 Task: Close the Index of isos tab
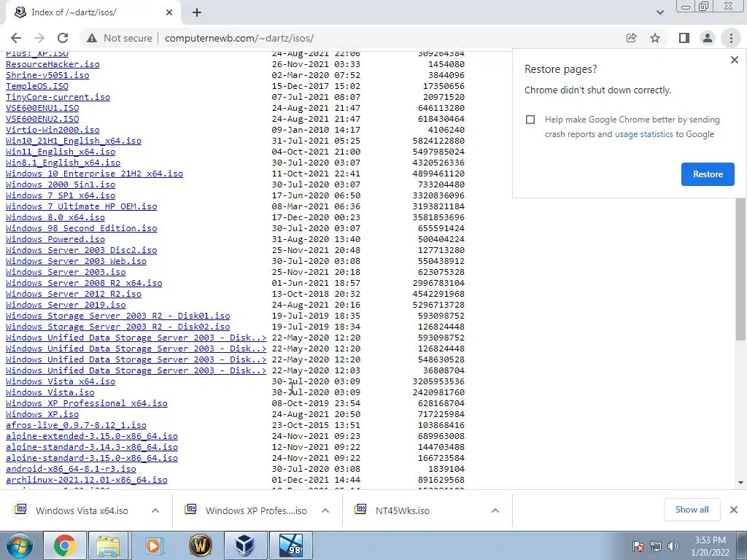(x=169, y=12)
